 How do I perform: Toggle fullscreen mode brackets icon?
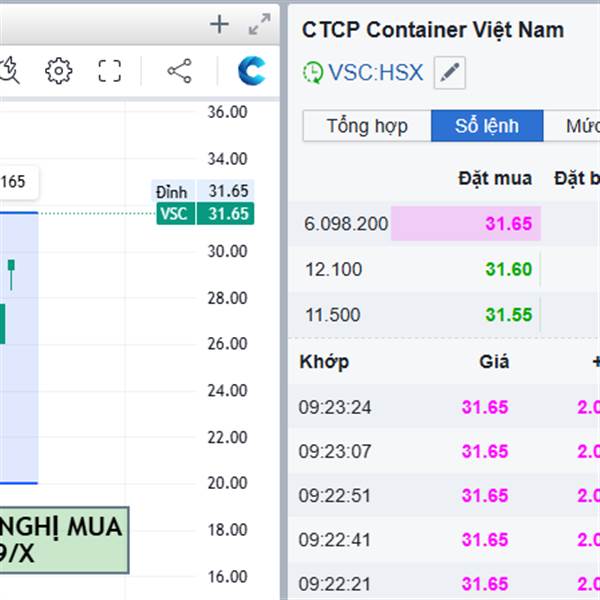click(110, 71)
